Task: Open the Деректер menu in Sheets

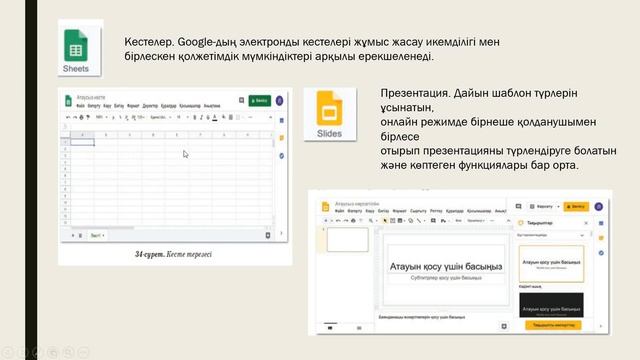Action: point(150,106)
